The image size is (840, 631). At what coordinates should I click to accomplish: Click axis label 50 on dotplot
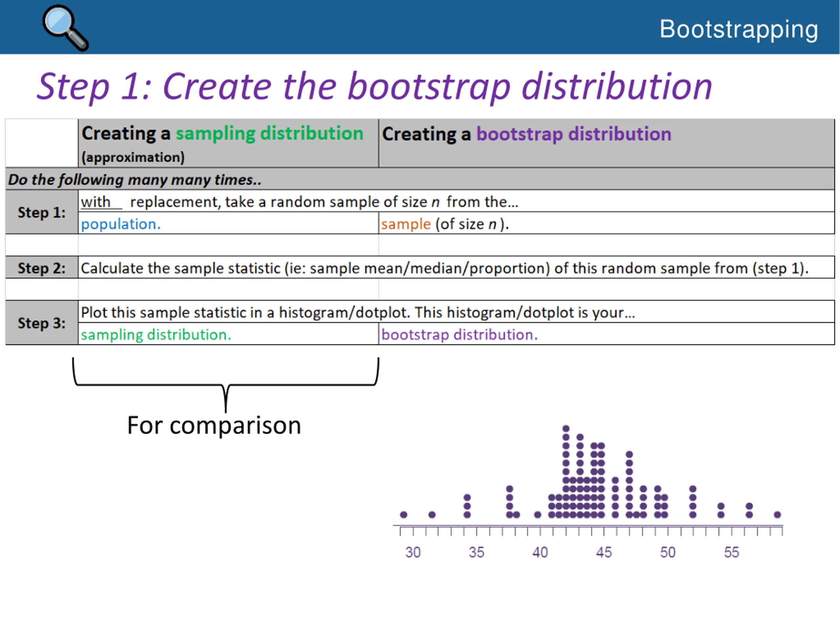[668, 552]
